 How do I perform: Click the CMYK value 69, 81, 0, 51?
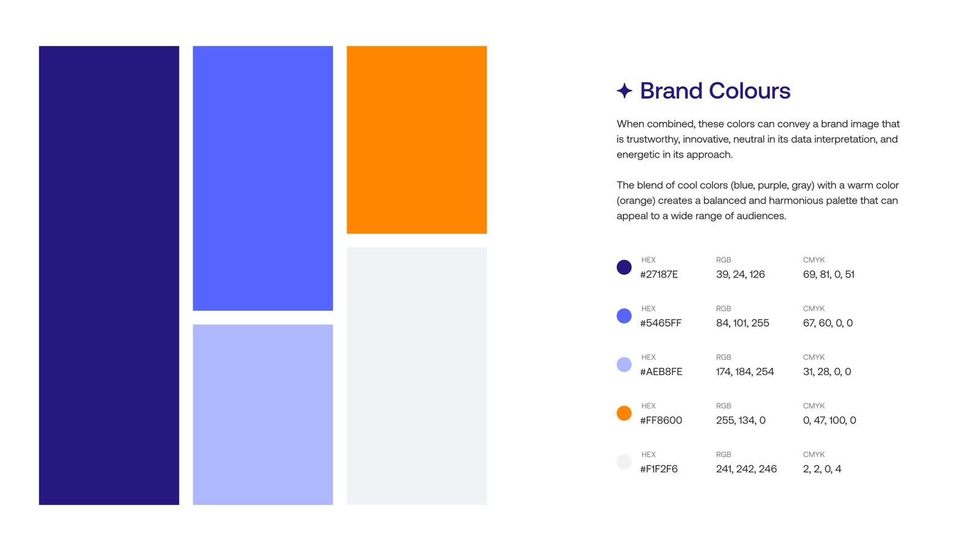[x=828, y=275]
